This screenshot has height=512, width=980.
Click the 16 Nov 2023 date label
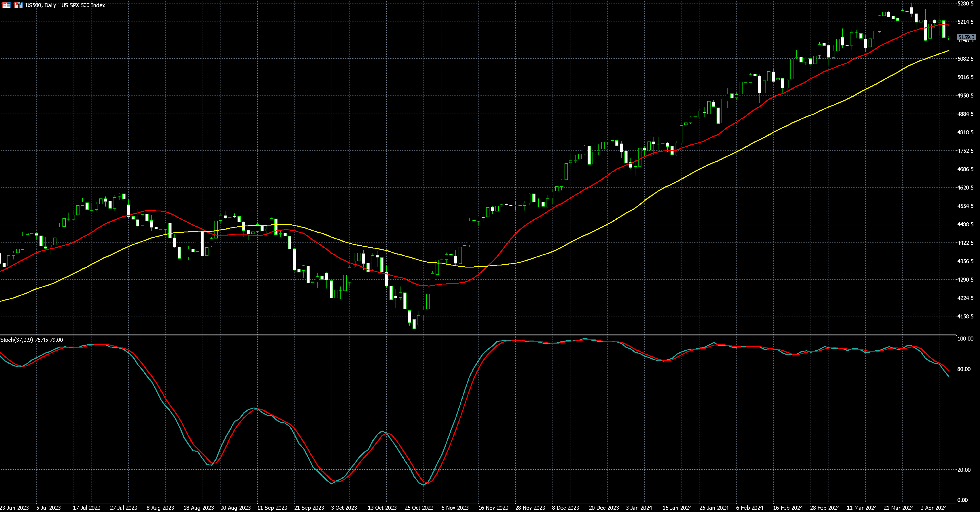point(493,508)
